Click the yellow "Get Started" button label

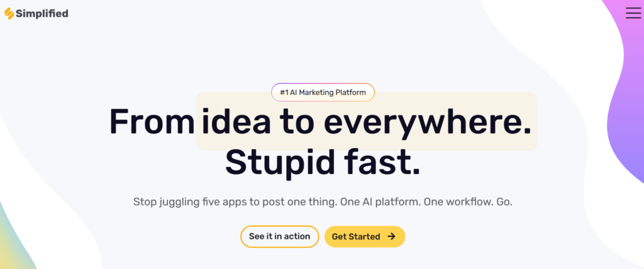pos(356,236)
